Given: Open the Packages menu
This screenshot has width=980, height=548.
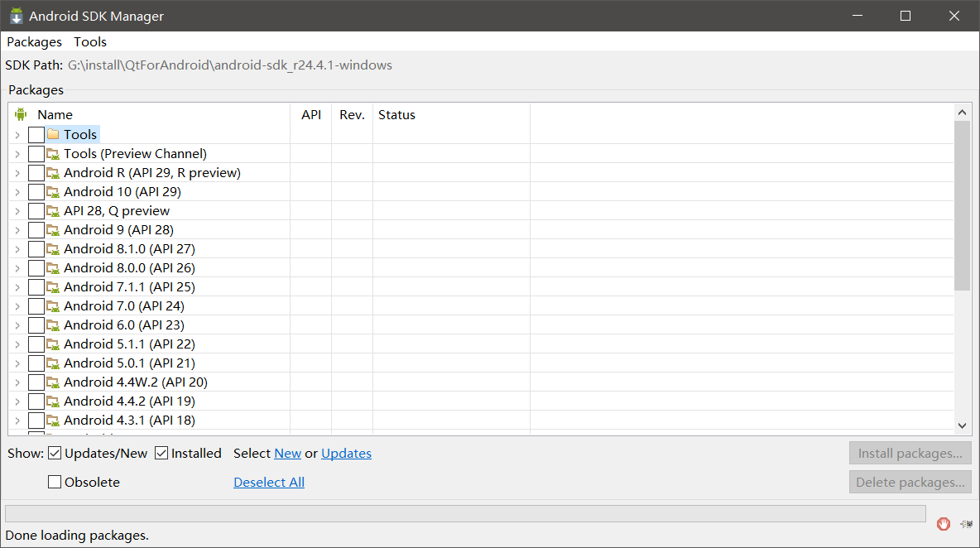Looking at the screenshot, I should pos(34,41).
